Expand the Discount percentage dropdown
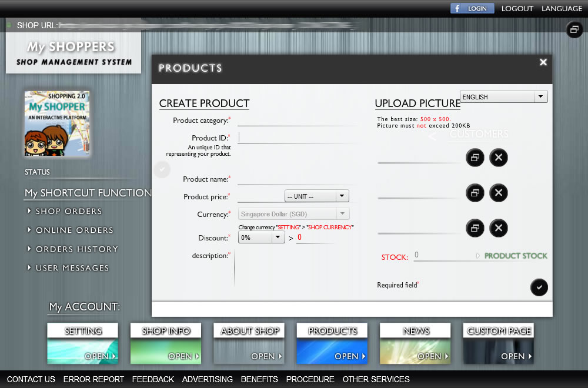Image resolution: width=588 pixels, height=388 pixels. click(x=262, y=238)
